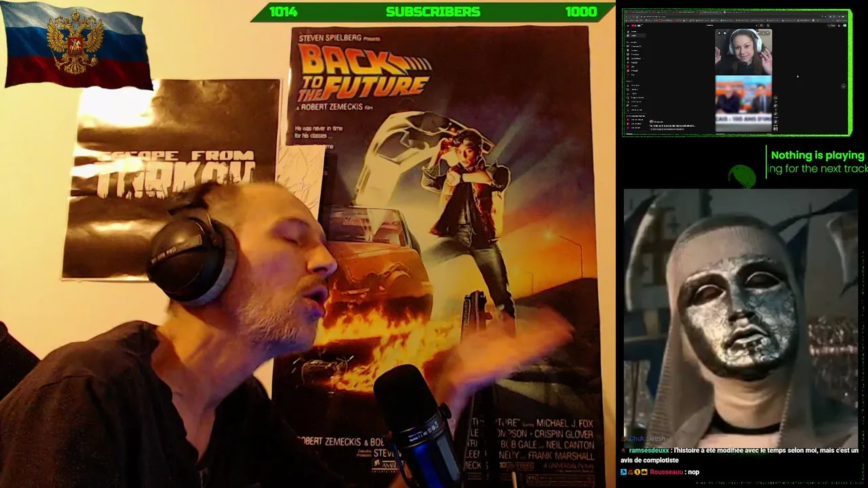The image size is (868, 488).
Task: Open the Chuk chat username
Action: point(636,439)
